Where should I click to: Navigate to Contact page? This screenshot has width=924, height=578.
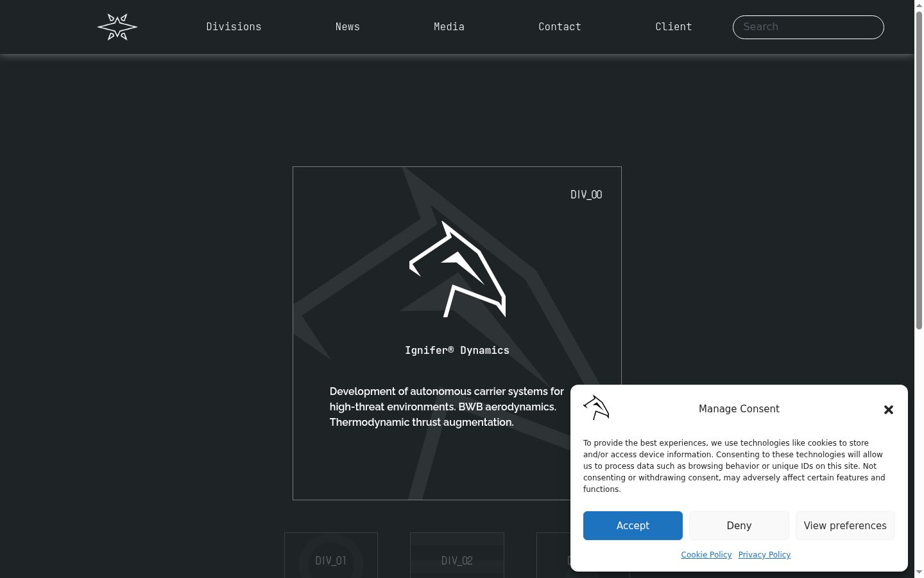pos(560,27)
